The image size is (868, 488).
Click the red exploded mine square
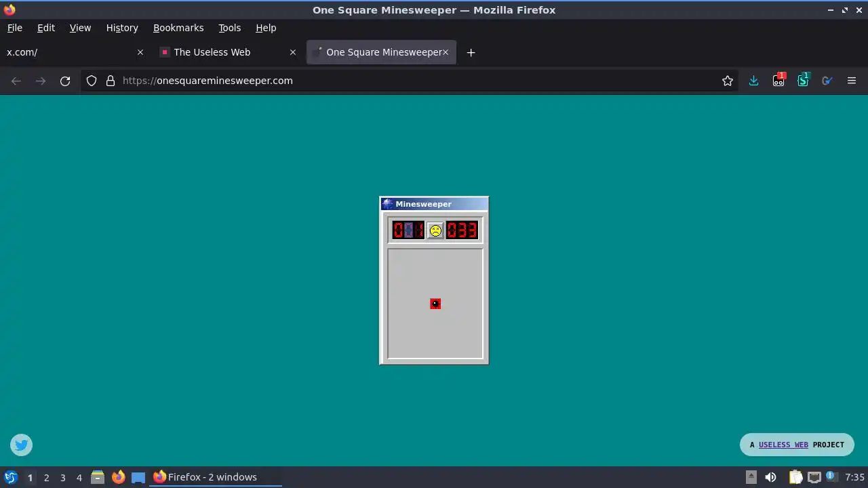[x=435, y=304]
